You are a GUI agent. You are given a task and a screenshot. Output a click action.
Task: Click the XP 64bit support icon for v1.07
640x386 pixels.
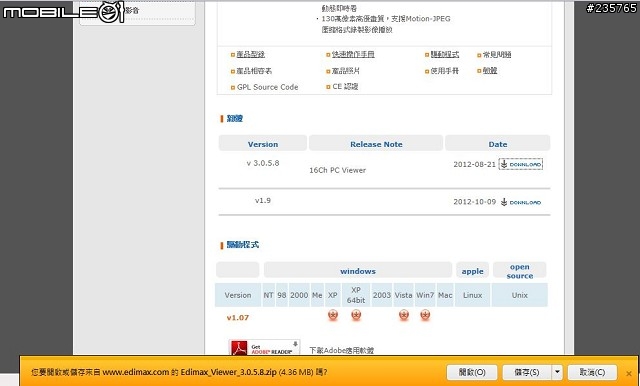356,315
